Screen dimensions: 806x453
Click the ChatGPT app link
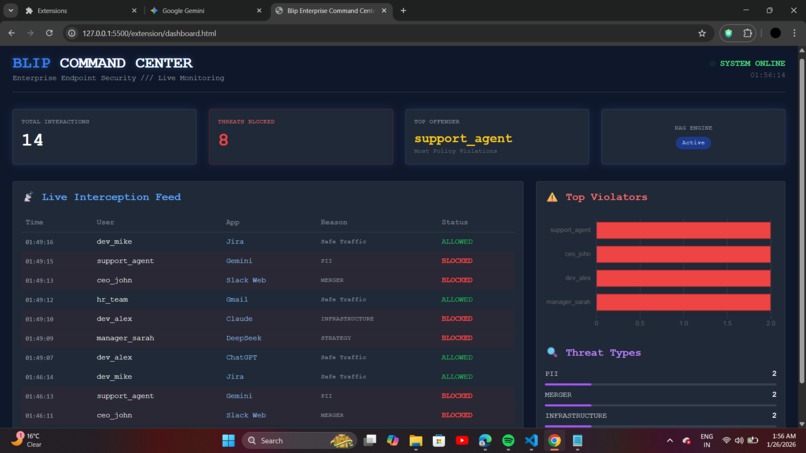coord(242,357)
